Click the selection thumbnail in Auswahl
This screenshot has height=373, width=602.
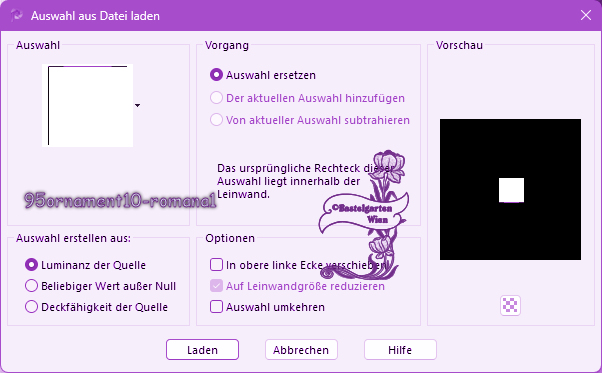88,106
